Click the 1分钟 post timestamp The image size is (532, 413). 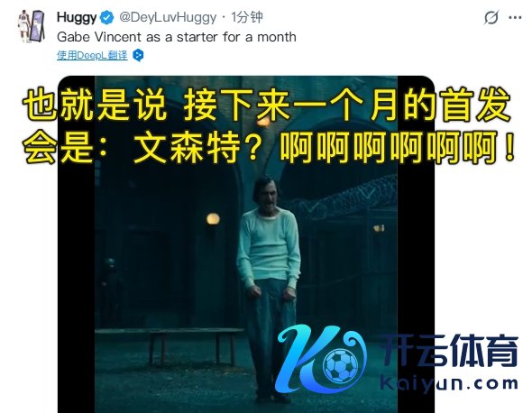(247, 17)
